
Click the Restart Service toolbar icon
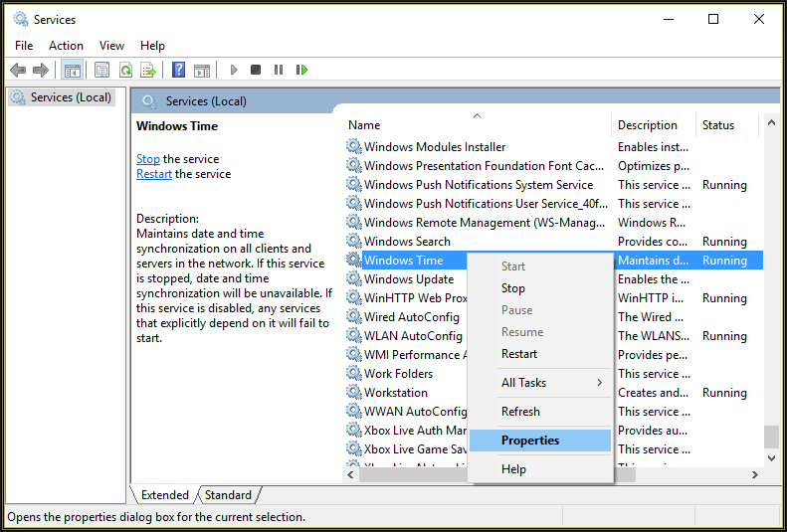[x=301, y=70]
